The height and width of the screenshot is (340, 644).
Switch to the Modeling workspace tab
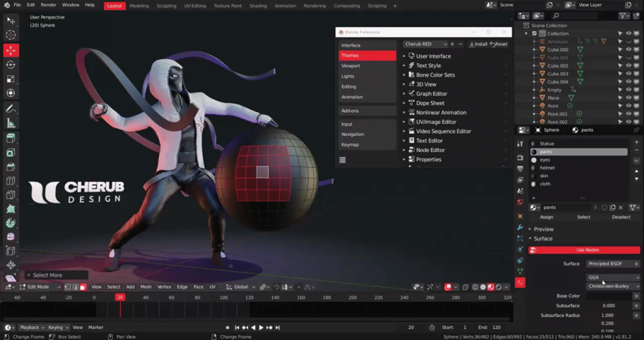click(x=139, y=6)
